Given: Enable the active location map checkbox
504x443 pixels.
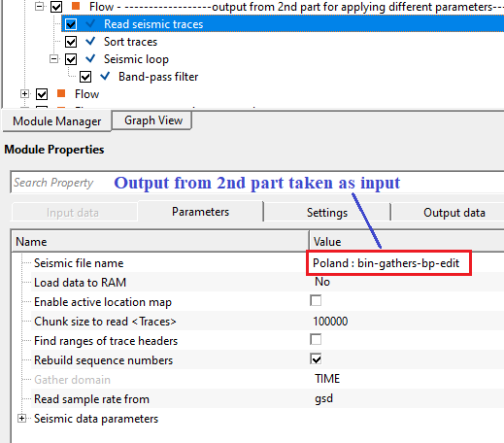Looking at the screenshot, I should [316, 300].
